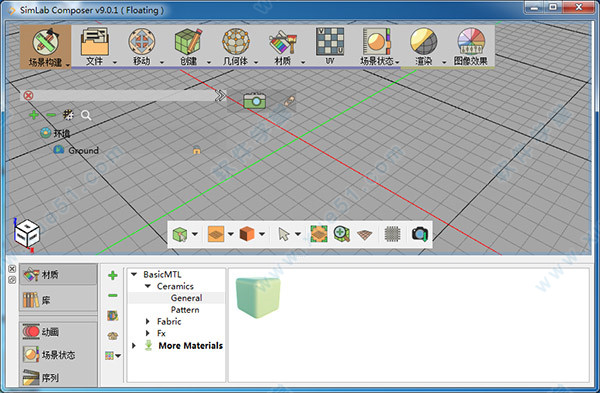Open dropdown next to ground plane icon
The height and width of the screenshot is (393, 600).
[x=231, y=234]
